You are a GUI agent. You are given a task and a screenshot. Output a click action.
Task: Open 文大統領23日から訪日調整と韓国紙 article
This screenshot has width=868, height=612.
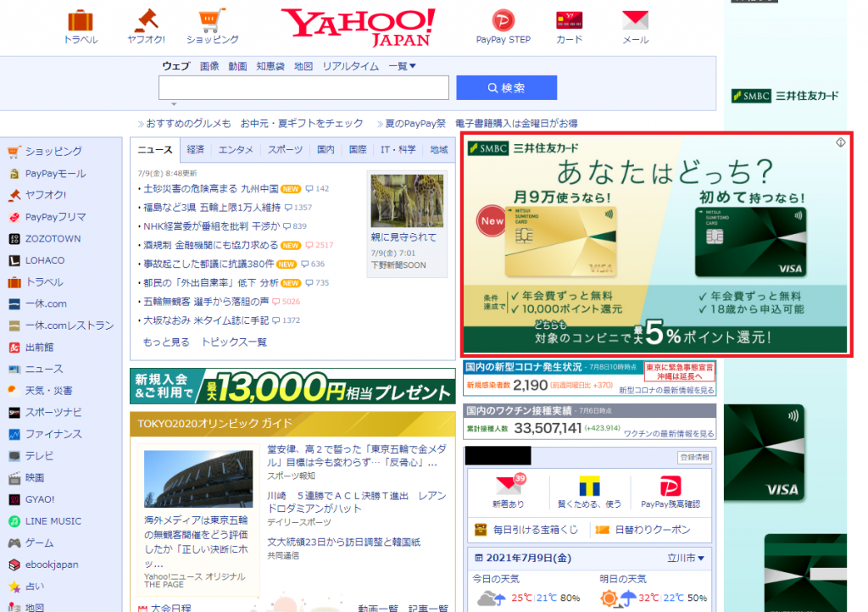pyautogui.click(x=344, y=542)
